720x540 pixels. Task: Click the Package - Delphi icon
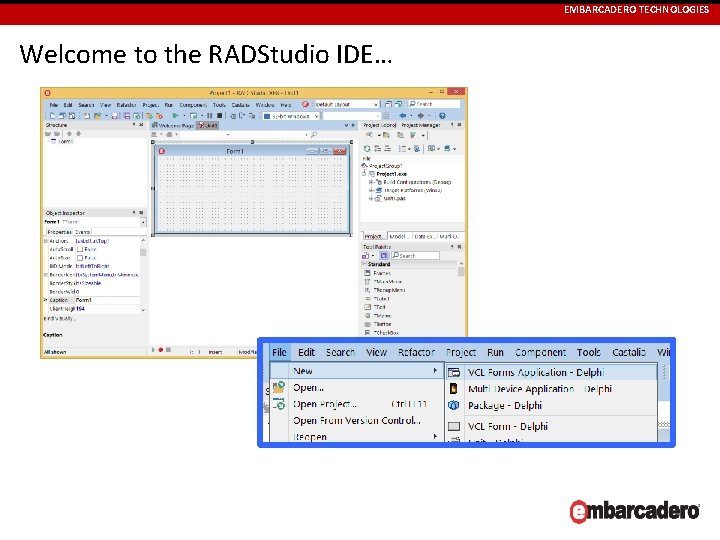[x=454, y=405]
